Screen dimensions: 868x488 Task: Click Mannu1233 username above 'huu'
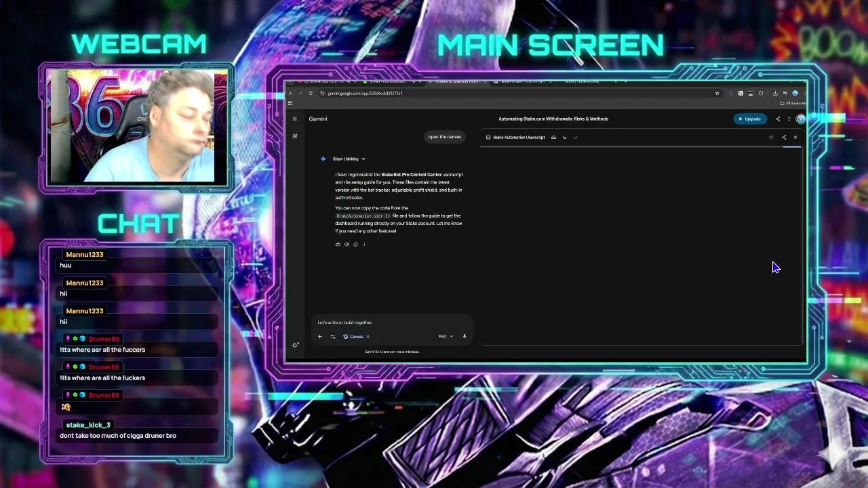tap(85, 254)
